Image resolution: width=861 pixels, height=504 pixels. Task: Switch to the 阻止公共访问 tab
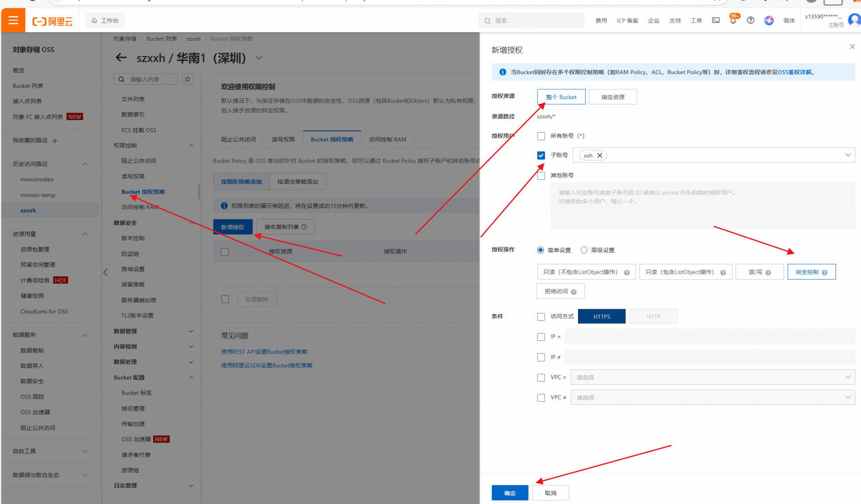[x=239, y=139]
